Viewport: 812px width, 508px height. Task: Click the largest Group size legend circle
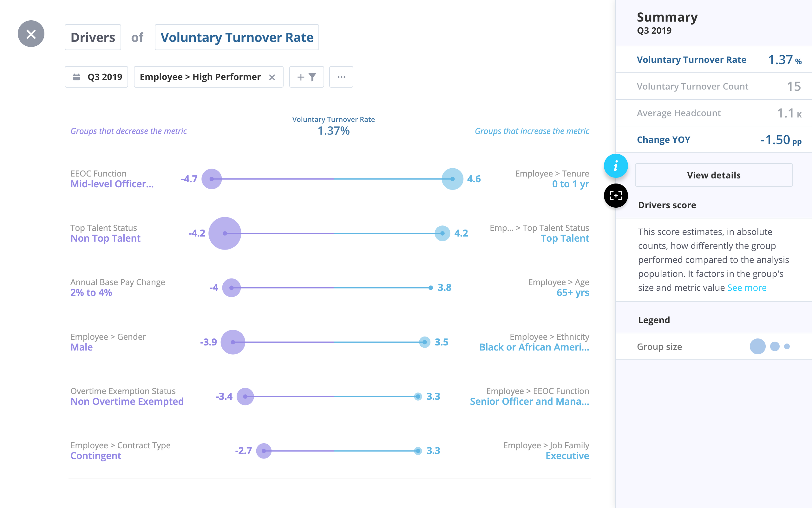[x=757, y=346]
